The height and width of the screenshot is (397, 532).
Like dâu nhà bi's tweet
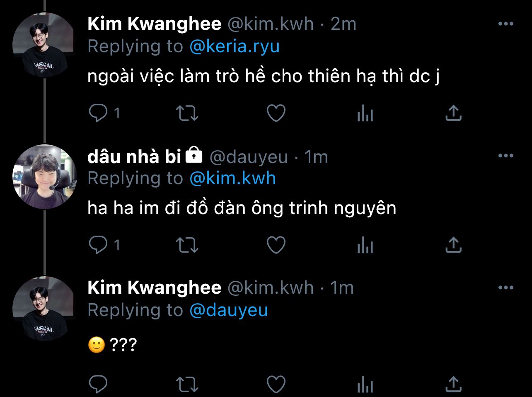276,245
